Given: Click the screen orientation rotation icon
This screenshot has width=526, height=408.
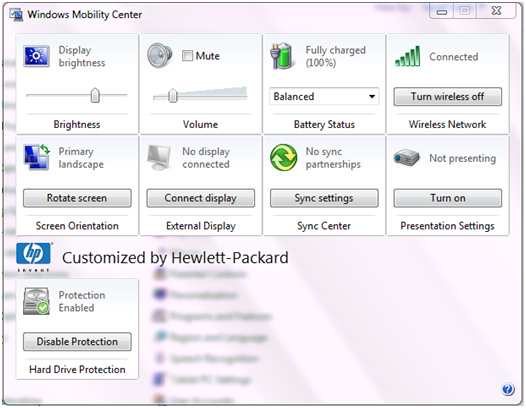Looking at the screenshot, I should click(x=37, y=157).
